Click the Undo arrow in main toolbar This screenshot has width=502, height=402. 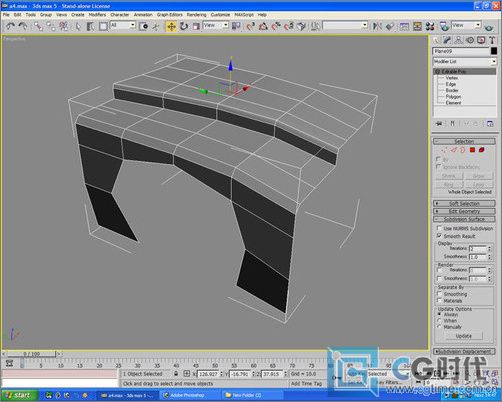tap(10, 26)
